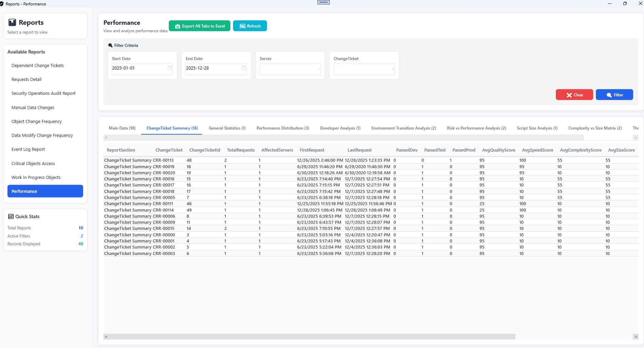
Task: Switch to the General Statistics tab
Action: coord(227,128)
